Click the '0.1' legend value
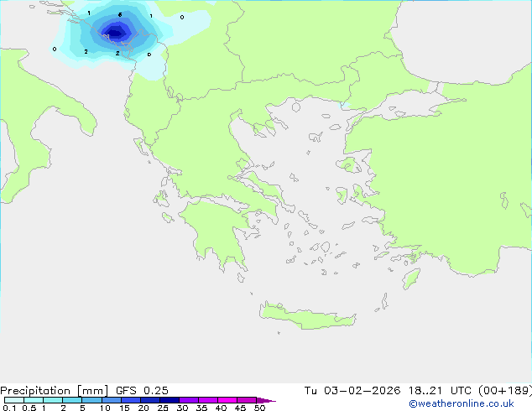532x411 pixels. tap(9, 408)
